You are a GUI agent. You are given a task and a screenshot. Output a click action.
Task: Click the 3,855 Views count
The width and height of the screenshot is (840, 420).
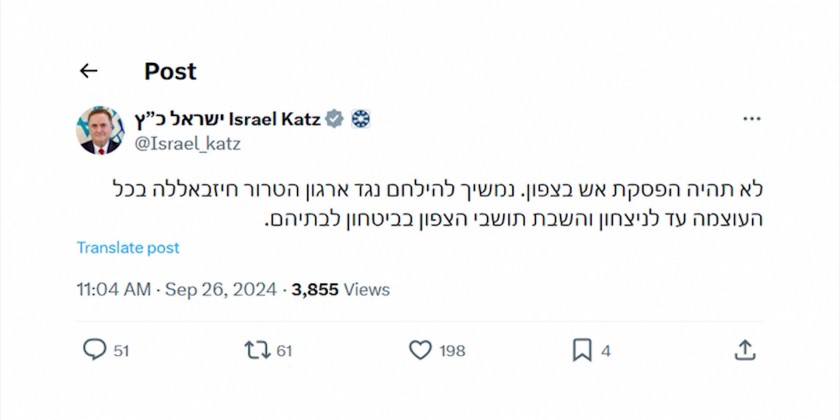(341, 290)
